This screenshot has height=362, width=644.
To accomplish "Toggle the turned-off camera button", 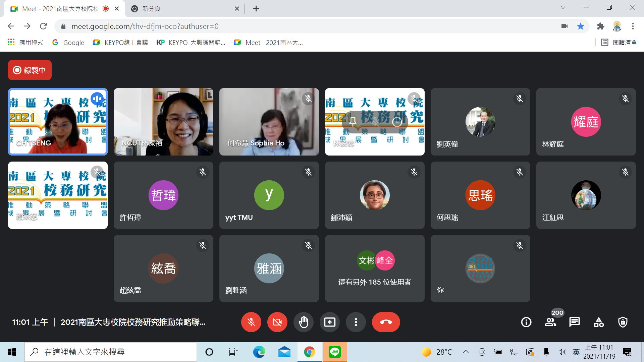I will pos(277,322).
